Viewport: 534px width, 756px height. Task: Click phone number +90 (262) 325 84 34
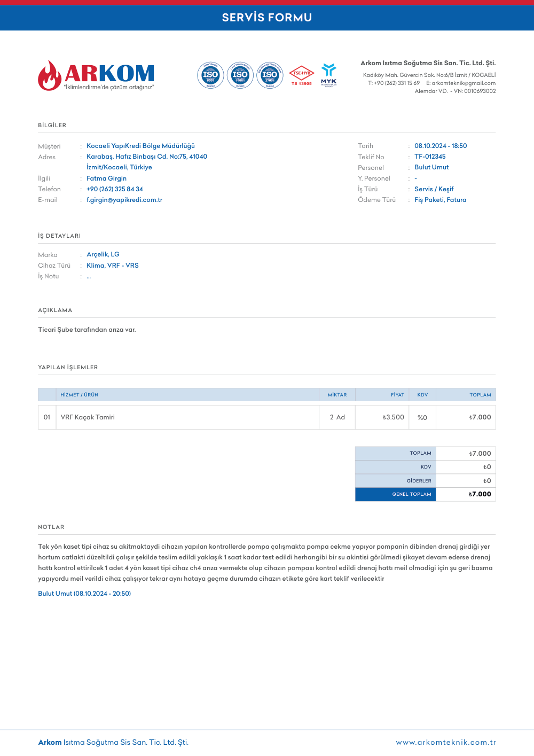point(115,189)
